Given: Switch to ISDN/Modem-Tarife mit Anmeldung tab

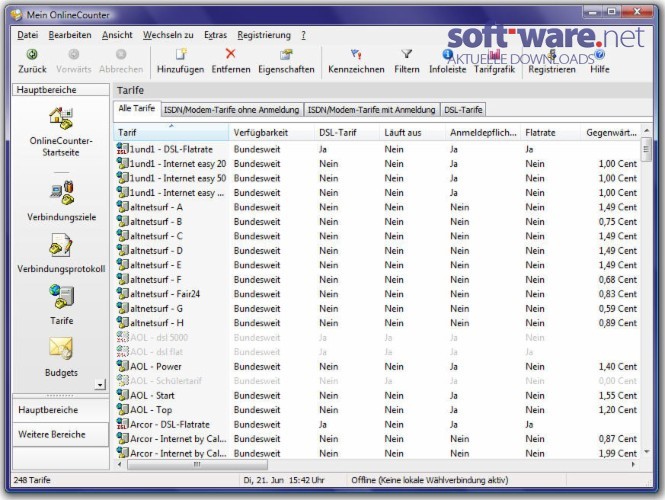Looking at the screenshot, I should 372,110.
